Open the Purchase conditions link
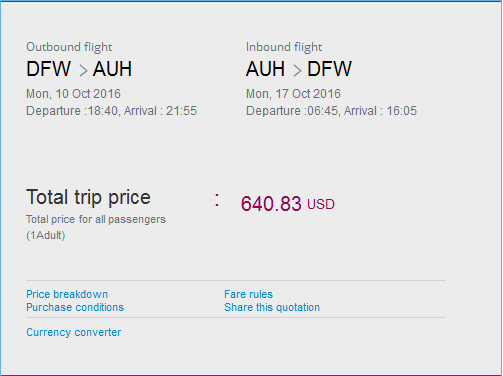 [75, 307]
